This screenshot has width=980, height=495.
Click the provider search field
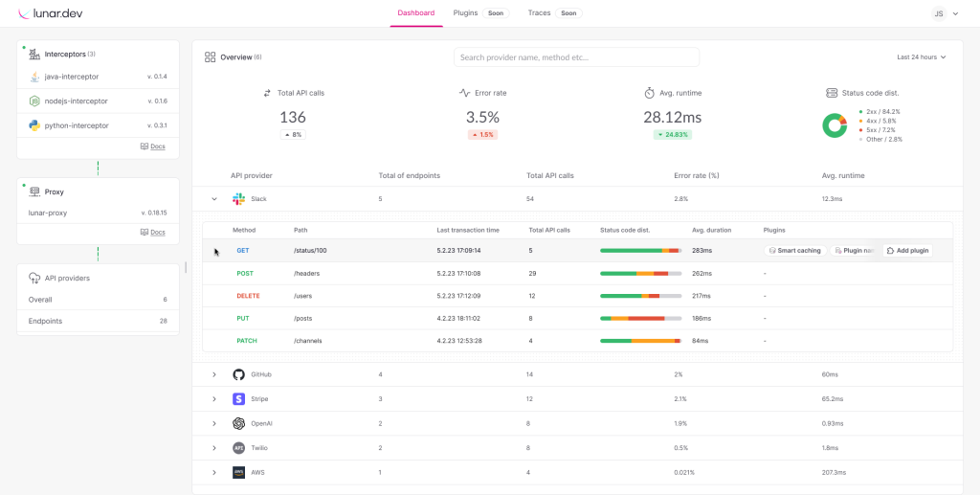click(576, 57)
